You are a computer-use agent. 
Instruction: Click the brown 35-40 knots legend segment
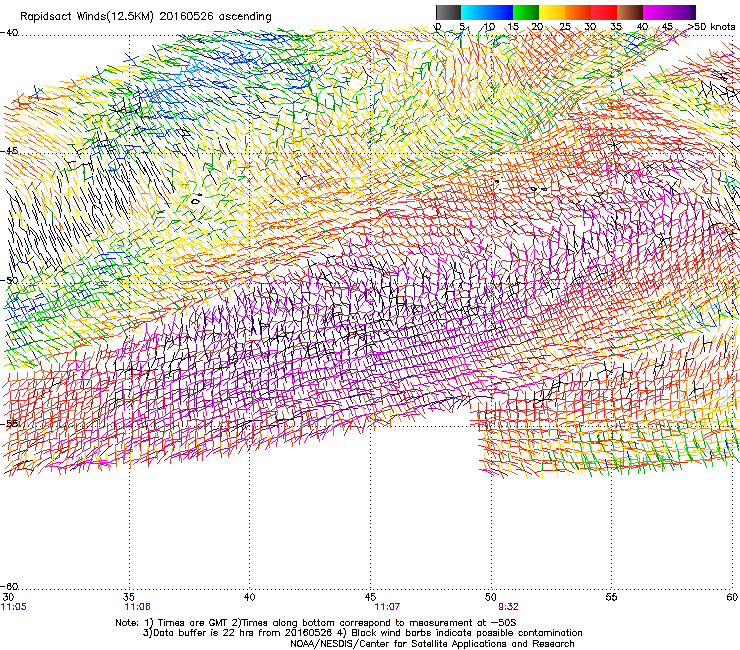click(630, 12)
